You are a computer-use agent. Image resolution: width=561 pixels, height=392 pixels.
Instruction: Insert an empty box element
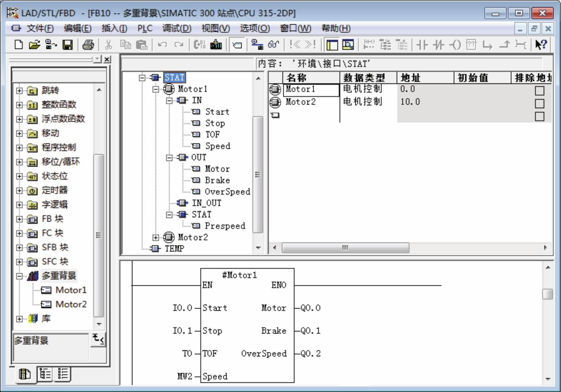(471, 45)
